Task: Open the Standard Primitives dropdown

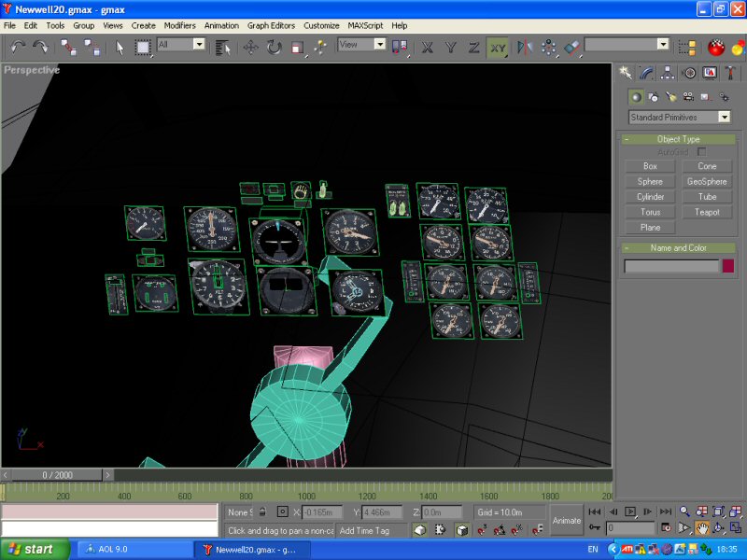Action: tap(679, 118)
